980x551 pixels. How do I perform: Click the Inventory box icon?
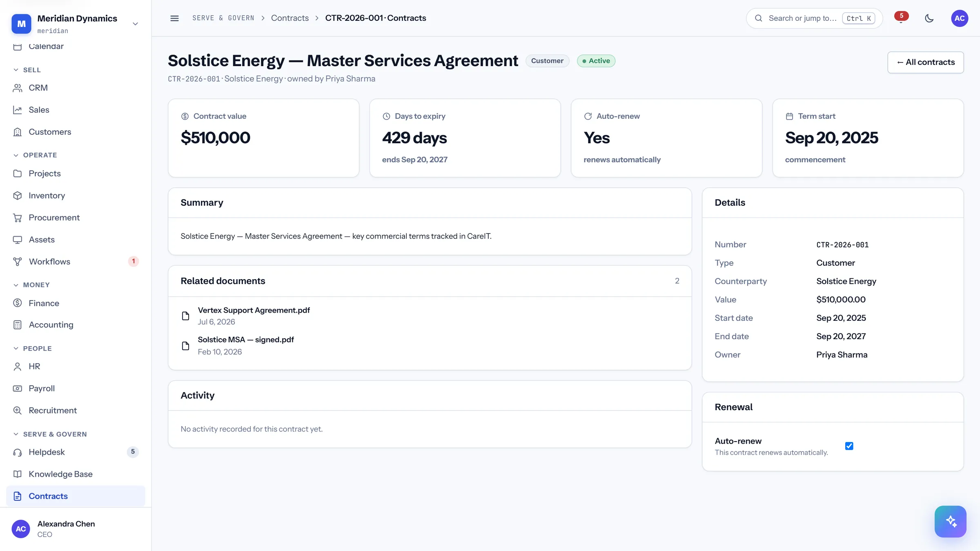(x=17, y=196)
